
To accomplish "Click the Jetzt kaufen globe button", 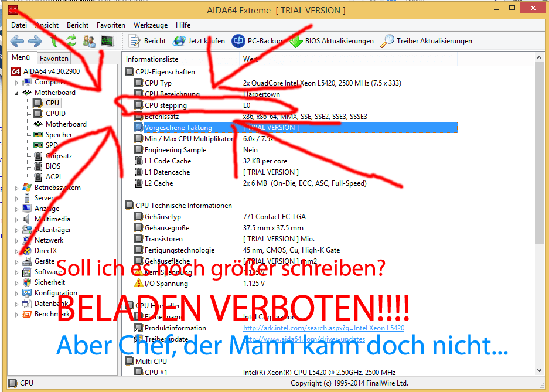I will point(199,41).
